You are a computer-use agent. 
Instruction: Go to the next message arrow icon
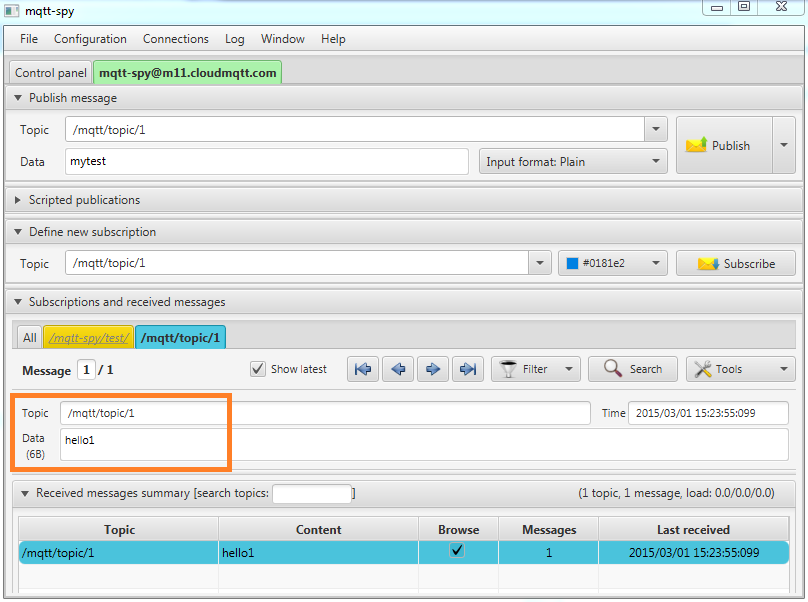tap(432, 369)
